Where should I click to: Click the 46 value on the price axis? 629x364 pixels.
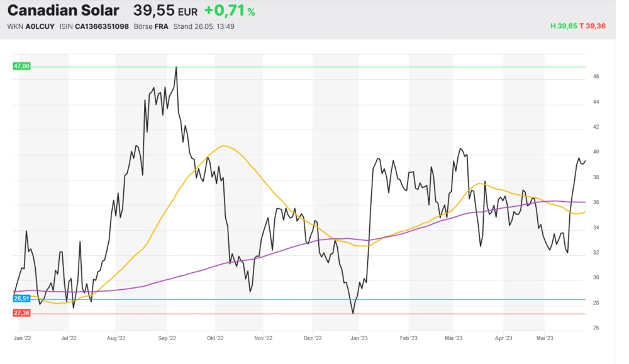(595, 77)
